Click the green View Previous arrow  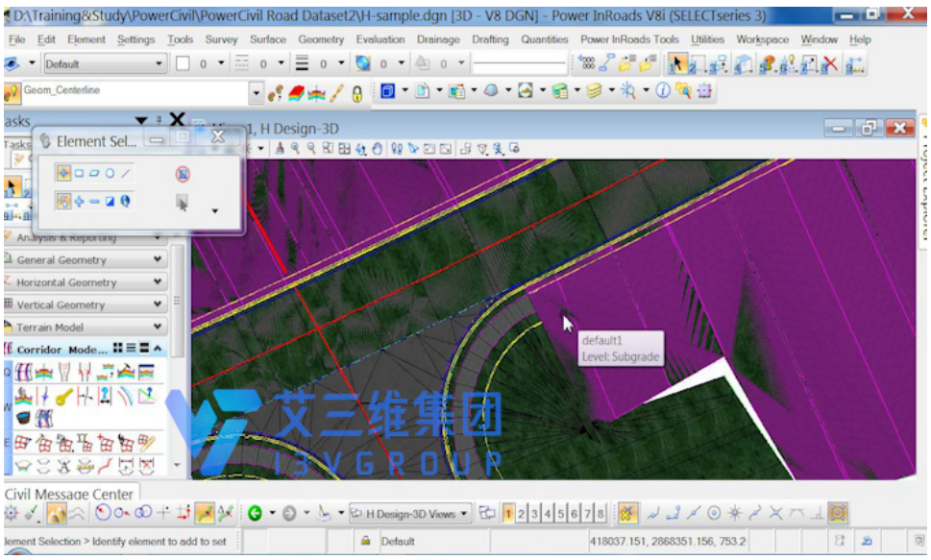[x=255, y=513]
